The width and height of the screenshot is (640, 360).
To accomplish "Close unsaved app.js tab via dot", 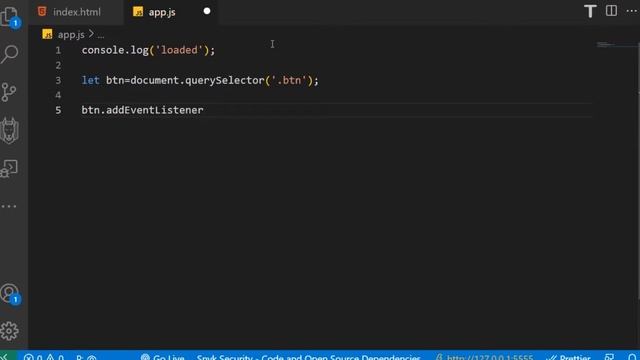I will pyautogui.click(x=207, y=11).
